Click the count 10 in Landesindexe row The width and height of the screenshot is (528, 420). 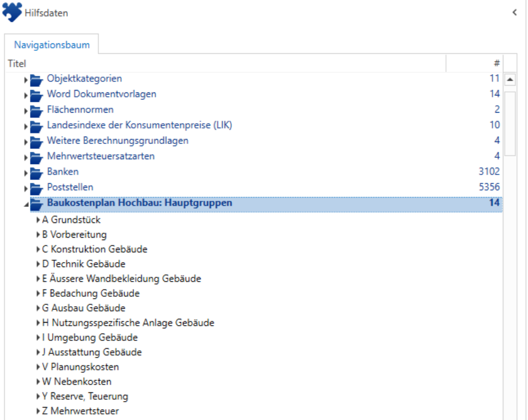[x=494, y=125]
